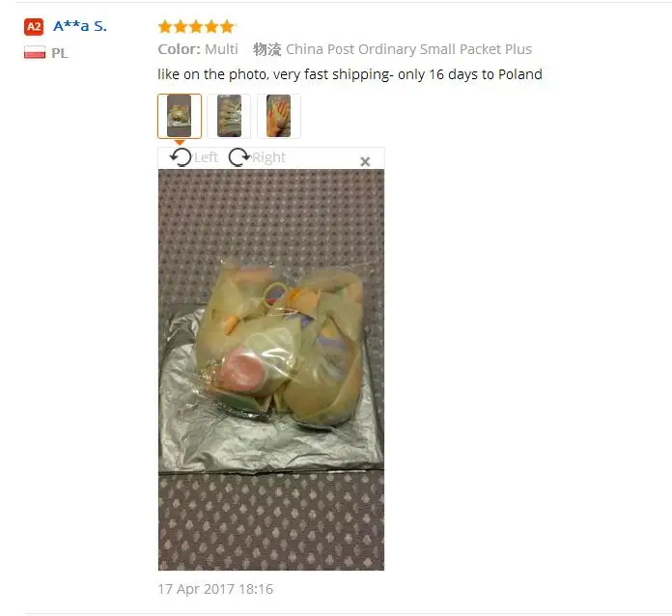The width and height of the screenshot is (672, 616).
Task: Click the first star in the rating
Action: point(165,27)
